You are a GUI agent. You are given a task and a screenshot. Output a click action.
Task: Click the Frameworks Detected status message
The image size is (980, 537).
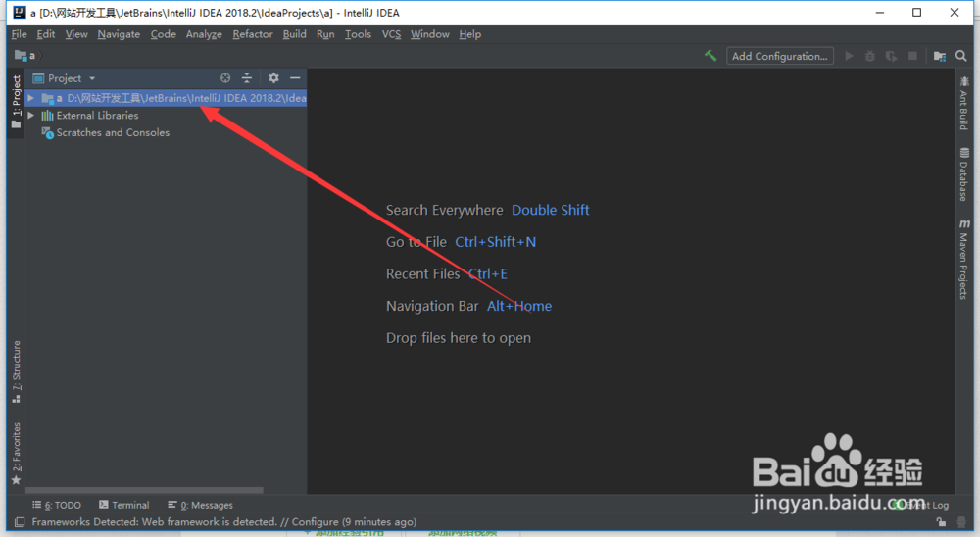223,522
